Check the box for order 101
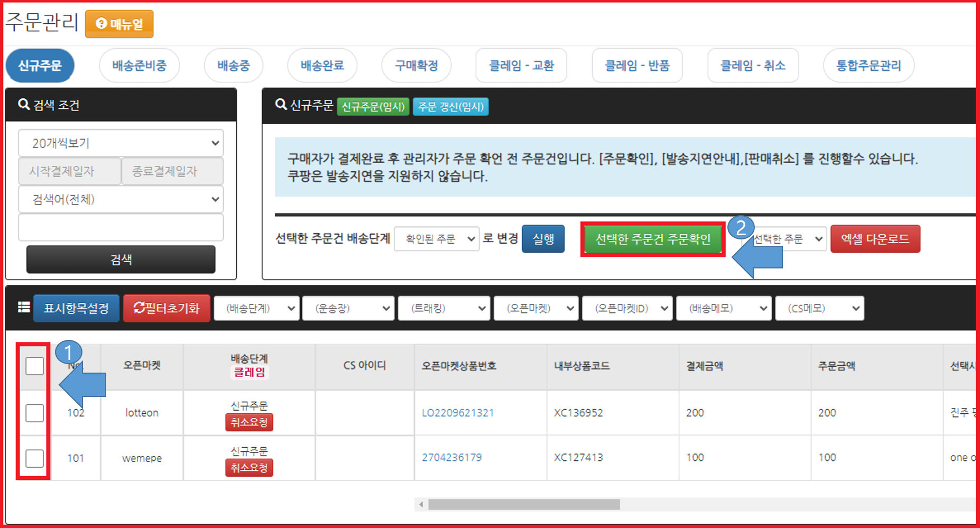 tap(35, 458)
